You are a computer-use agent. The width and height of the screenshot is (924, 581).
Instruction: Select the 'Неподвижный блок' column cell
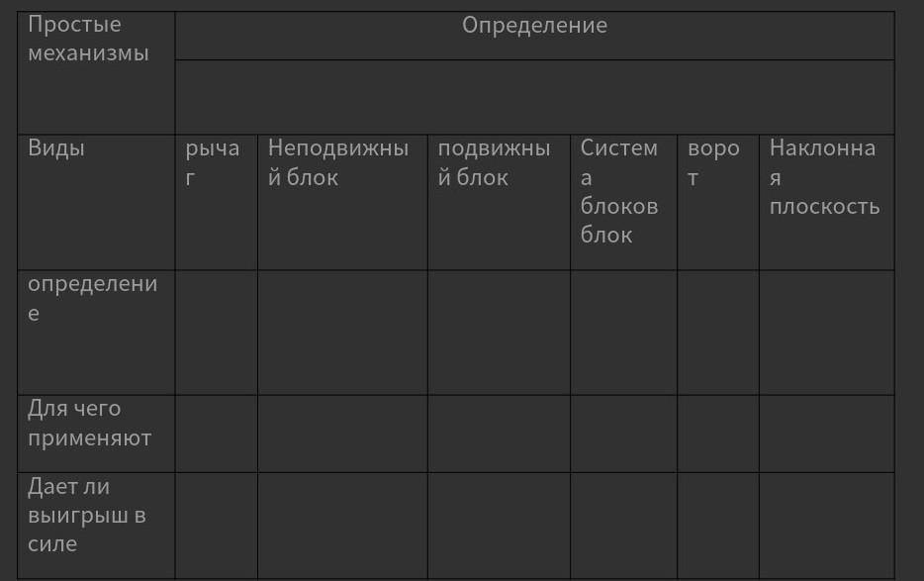point(342,202)
